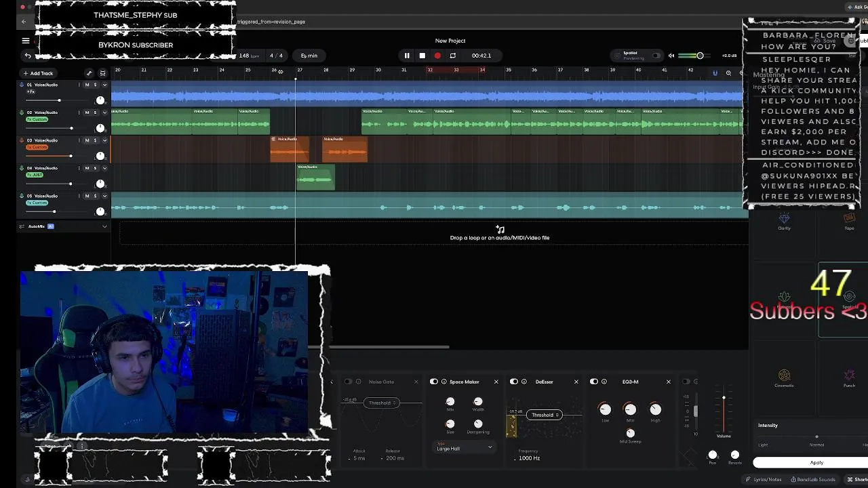
Task: Pause playback with the pause button
Action: coord(407,56)
